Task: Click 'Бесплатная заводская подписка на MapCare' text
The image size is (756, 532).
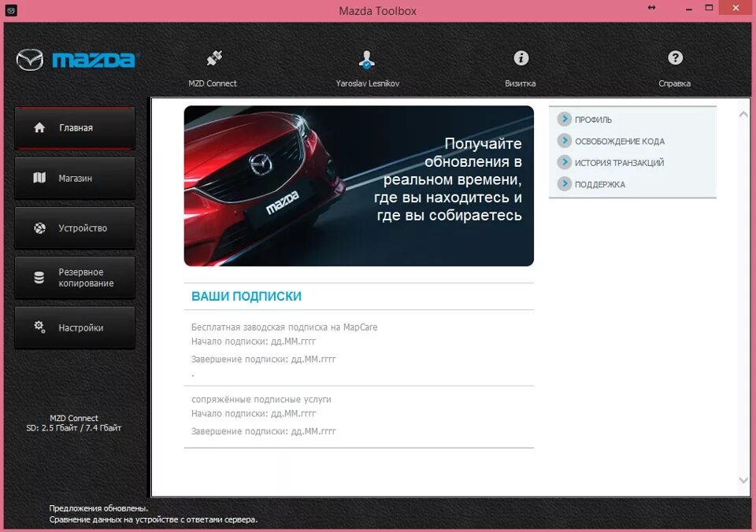Action: point(284,327)
